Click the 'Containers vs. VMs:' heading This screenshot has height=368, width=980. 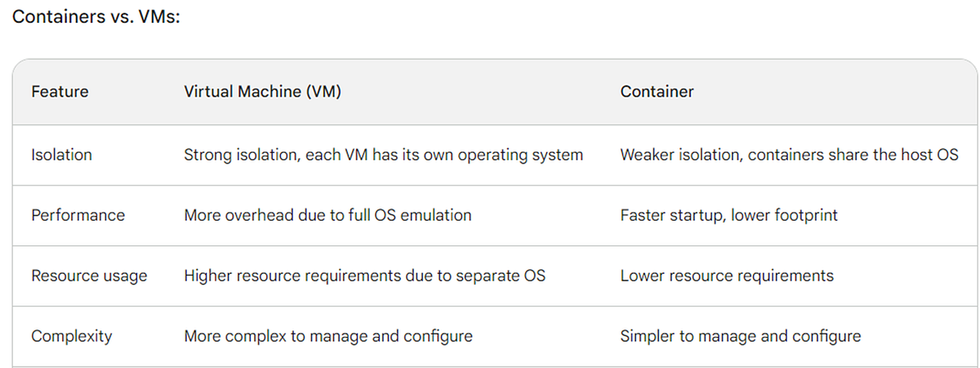(96, 16)
